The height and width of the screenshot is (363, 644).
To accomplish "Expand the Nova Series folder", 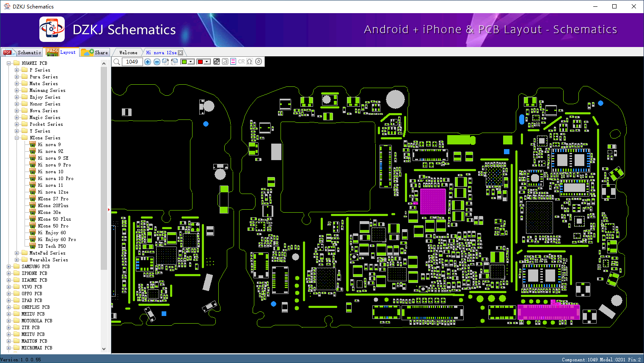I will click(17, 111).
